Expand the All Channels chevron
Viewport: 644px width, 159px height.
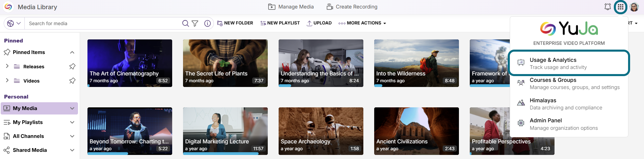pyautogui.click(x=72, y=136)
